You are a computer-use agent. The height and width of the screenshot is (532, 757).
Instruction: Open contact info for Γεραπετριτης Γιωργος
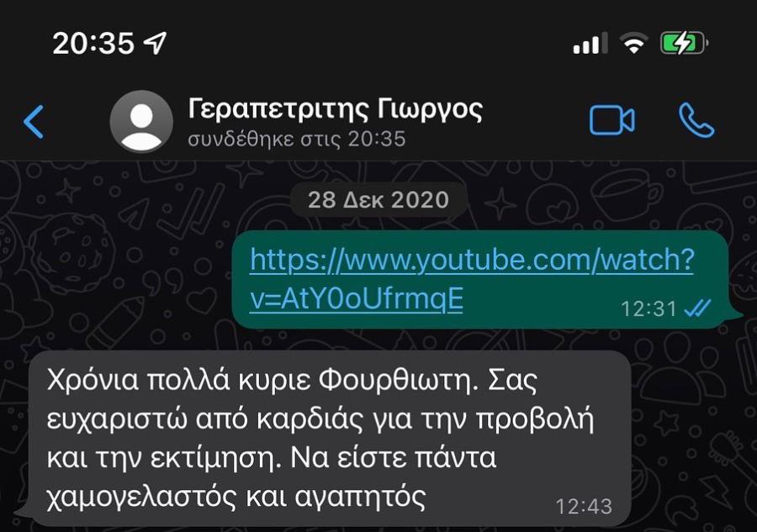(335, 109)
